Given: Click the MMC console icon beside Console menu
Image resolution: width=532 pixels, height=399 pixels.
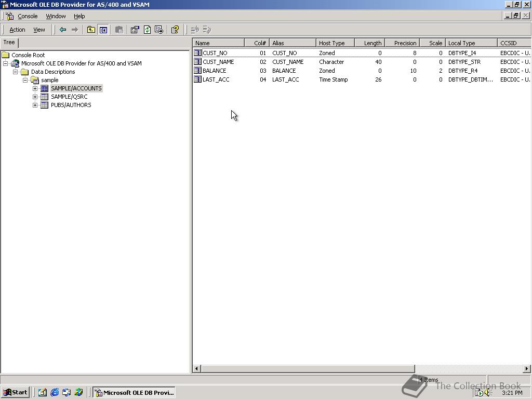Looking at the screenshot, I should click(x=9, y=16).
